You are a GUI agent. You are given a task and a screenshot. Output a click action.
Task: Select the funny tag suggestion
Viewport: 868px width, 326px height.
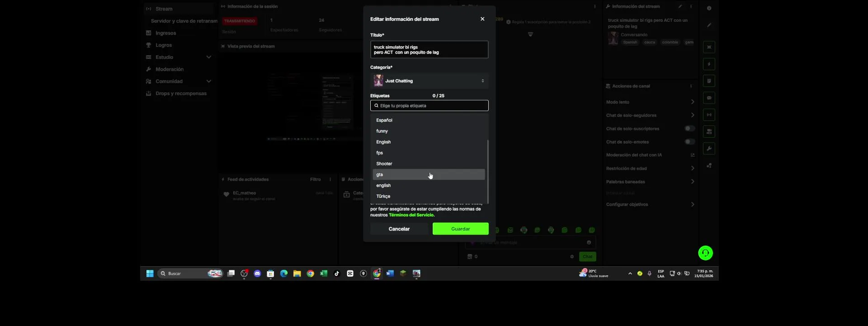(429, 131)
